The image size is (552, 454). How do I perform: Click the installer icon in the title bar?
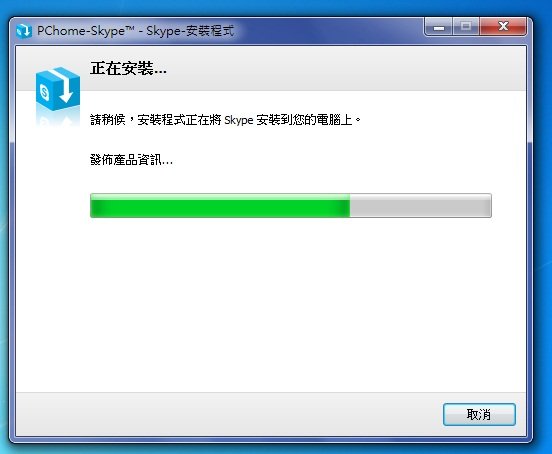(x=24, y=31)
